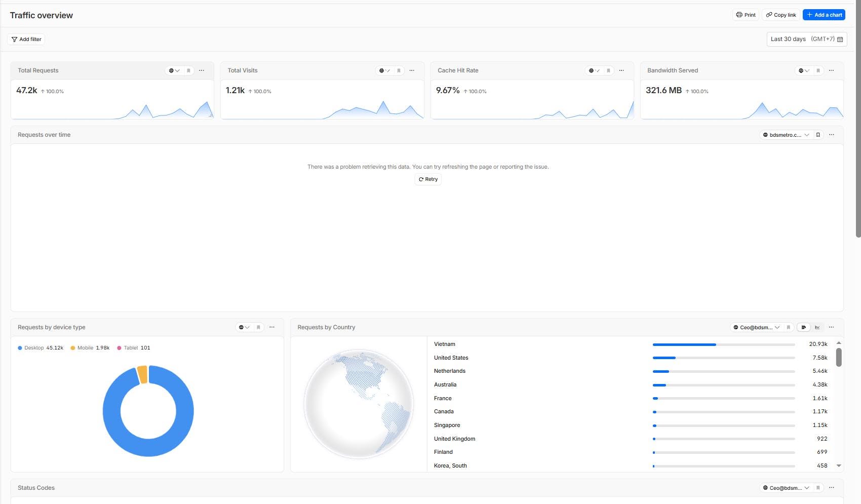
Task: Click the 321.6 MB Bandwidth Served value
Action: pyautogui.click(x=664, y=90)
